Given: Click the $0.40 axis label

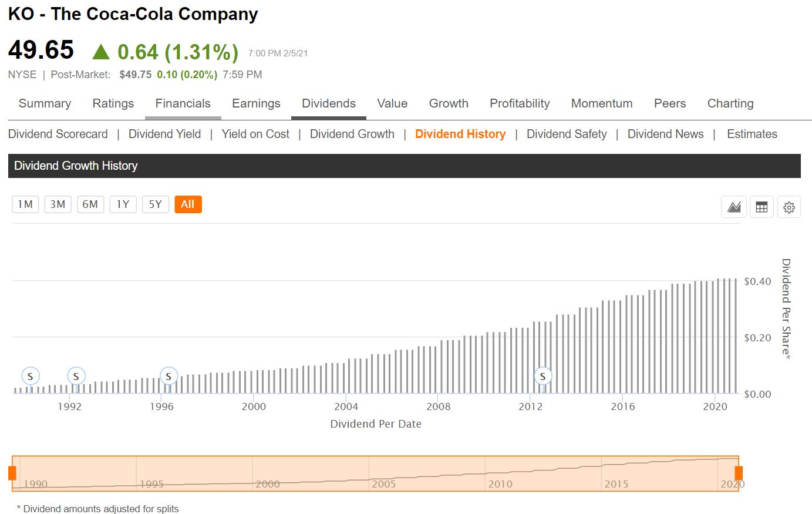Looking at the screenshot, I should tap(757, 281).
